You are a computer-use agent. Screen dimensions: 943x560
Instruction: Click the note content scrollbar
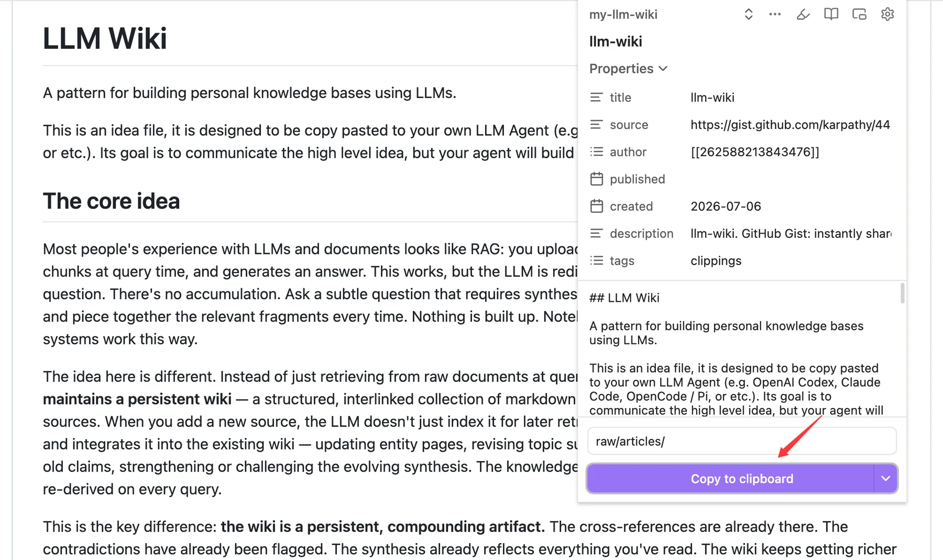point(902,293)
